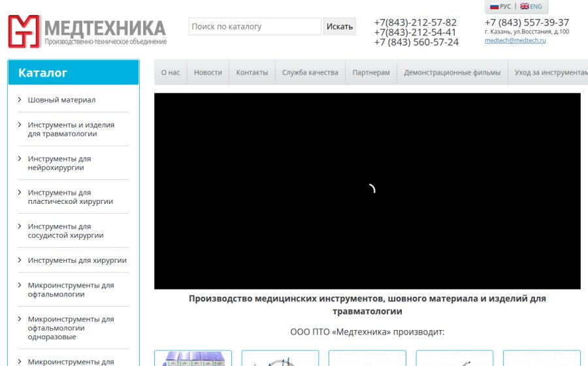The height and width of the screenshot is (366, 588).
Task: Expand chevron beside Инструменты для сосудистой хирургии
Action: 20,225
